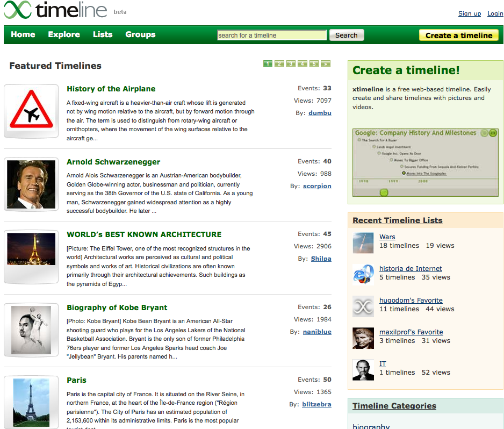This screenshot has width=504, height=429.
Task: Open History of the Airplane thumbnail
Action: point(31,112)
